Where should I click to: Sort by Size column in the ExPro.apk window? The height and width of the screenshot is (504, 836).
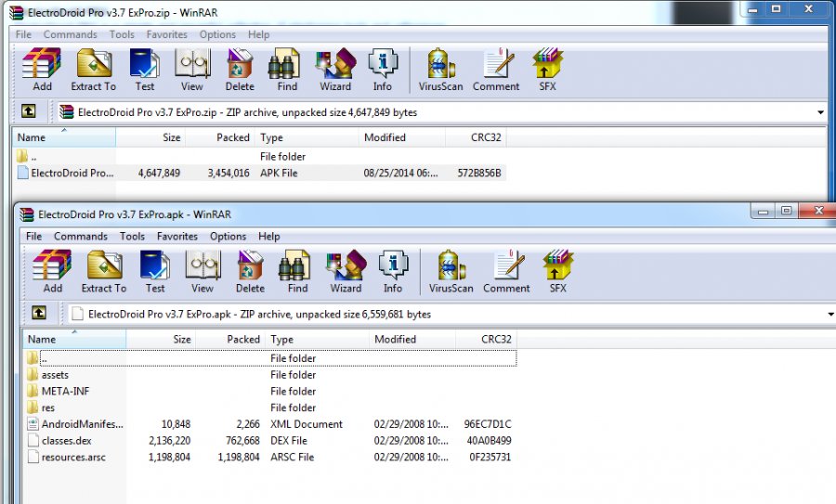pos(161,339)
